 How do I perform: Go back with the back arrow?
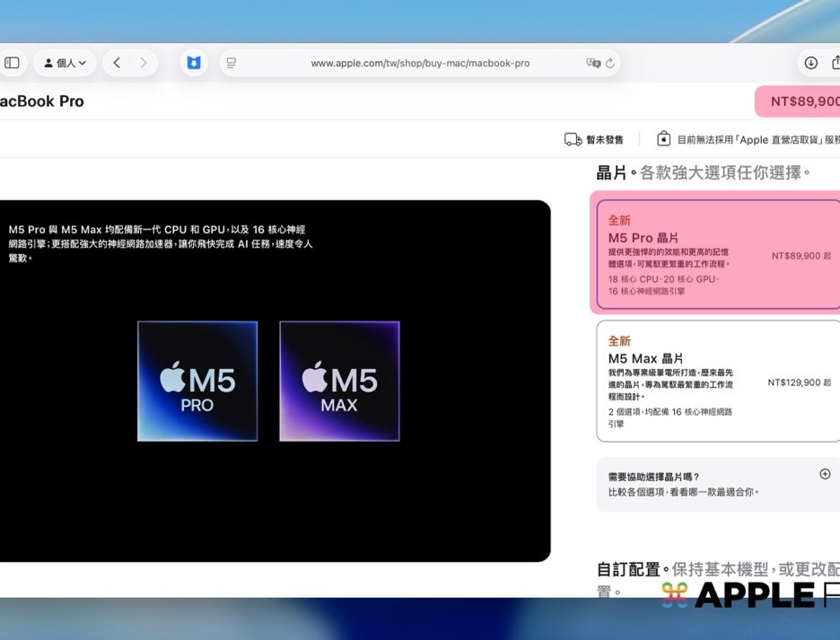click(x=117, y=63)
